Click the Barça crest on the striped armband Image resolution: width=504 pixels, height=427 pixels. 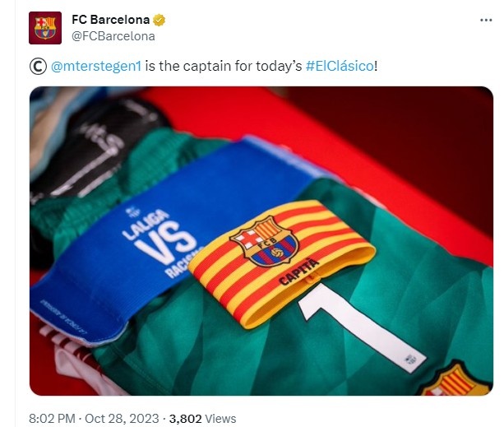point(264,241)
